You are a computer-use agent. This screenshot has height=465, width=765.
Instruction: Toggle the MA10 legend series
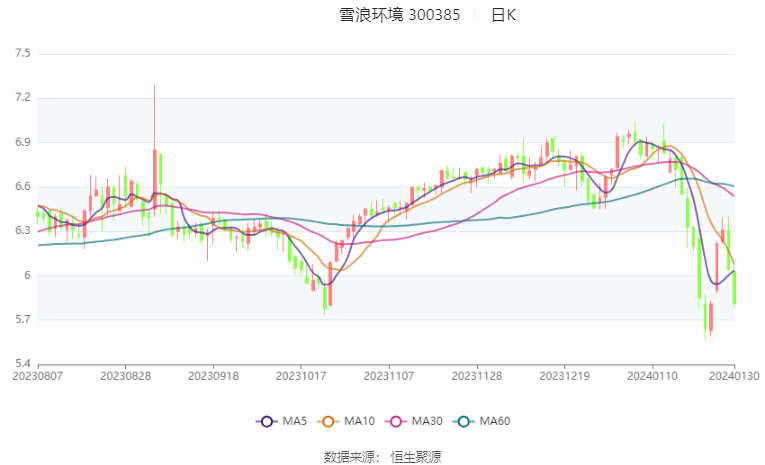346,421
